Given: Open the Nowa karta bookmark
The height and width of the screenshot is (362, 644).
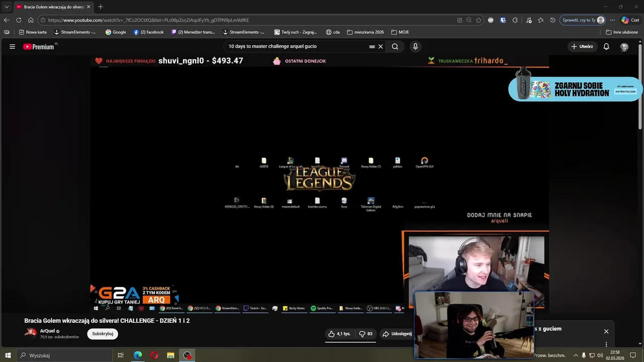Looking at the screenshot, I should point(33,32).
